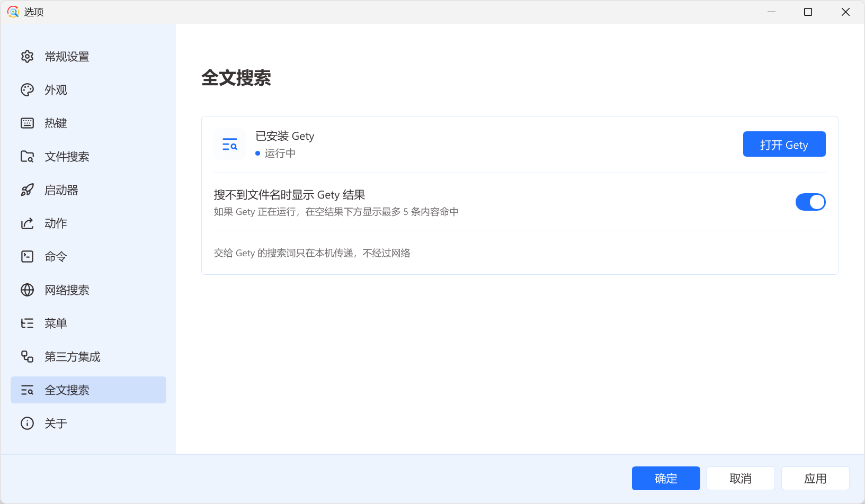Image resolution: width=865 pixels, height=504 pixels.
Task: Show the 动作 settings page
Action: click(88, 223)
